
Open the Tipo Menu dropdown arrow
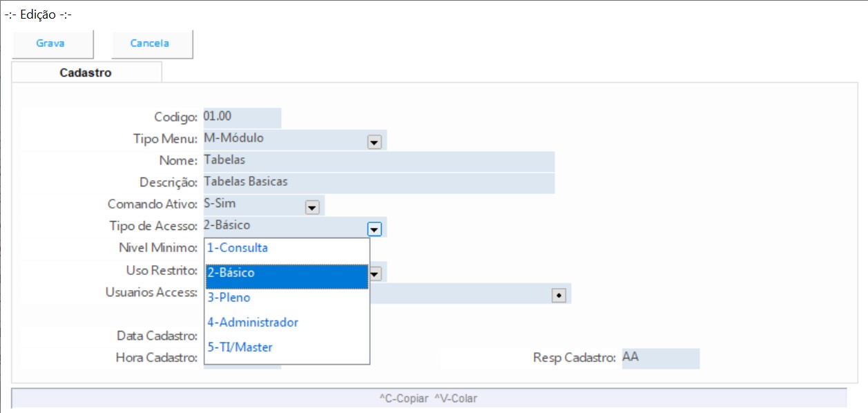(x=374, y=142)
